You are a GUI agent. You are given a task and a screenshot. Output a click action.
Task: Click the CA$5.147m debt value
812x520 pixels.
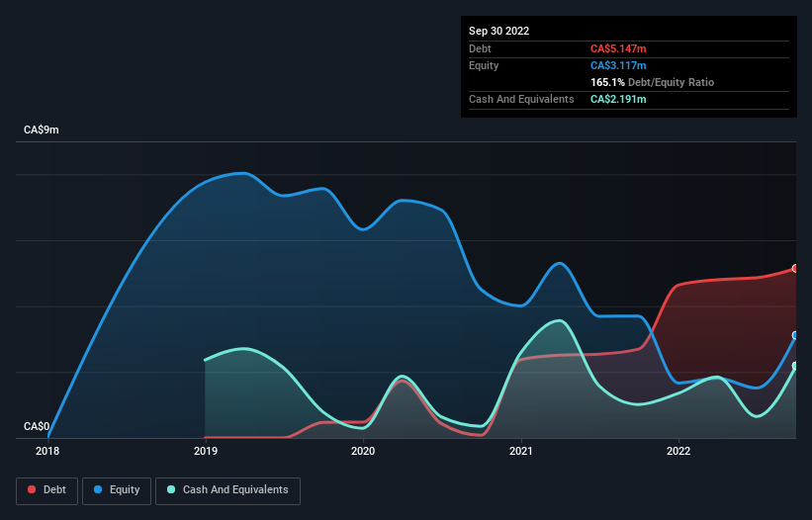tap(618, 48)
